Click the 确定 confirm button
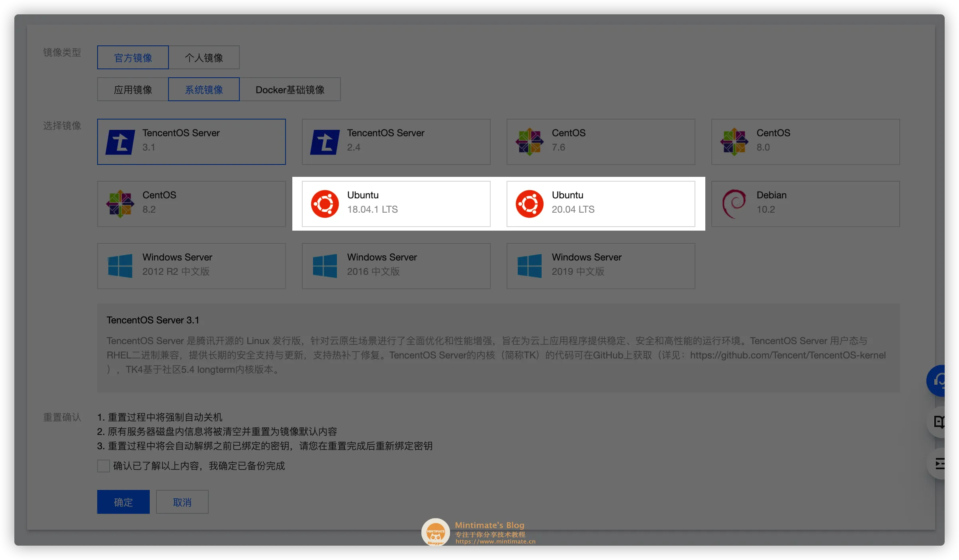 123,502
